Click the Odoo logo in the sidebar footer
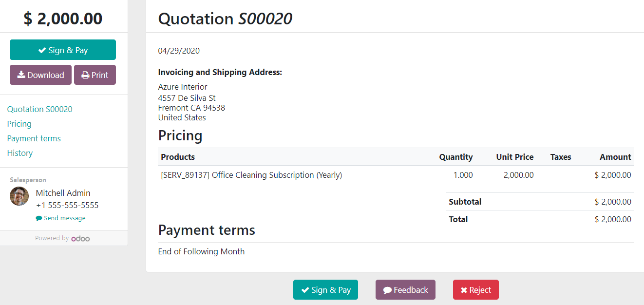This screenshot has height=305, width=644. pos(81,238)
